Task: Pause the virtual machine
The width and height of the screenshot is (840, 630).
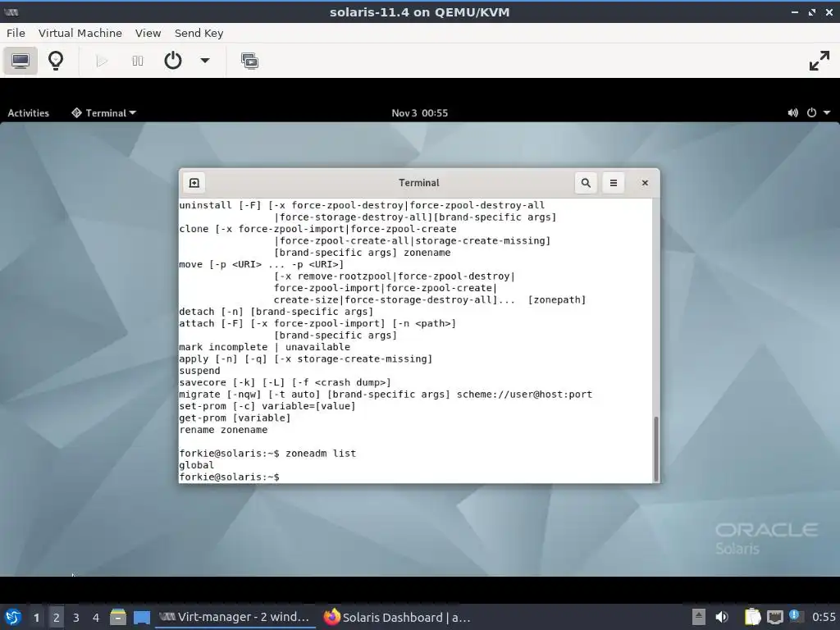Action: tap(138, 61)
